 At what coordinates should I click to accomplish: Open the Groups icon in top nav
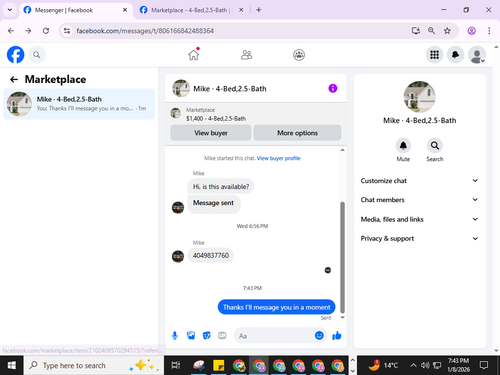[x=299, y=55]
